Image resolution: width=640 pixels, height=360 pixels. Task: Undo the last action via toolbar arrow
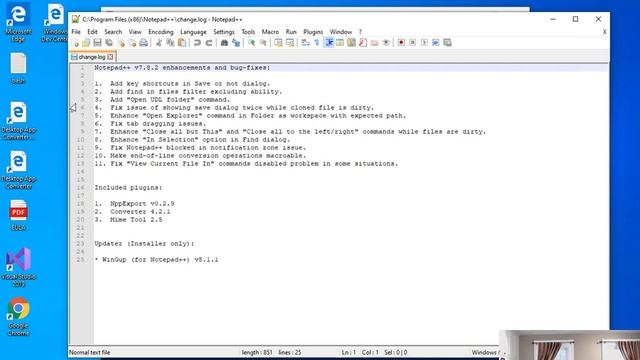tap(197, 42)
